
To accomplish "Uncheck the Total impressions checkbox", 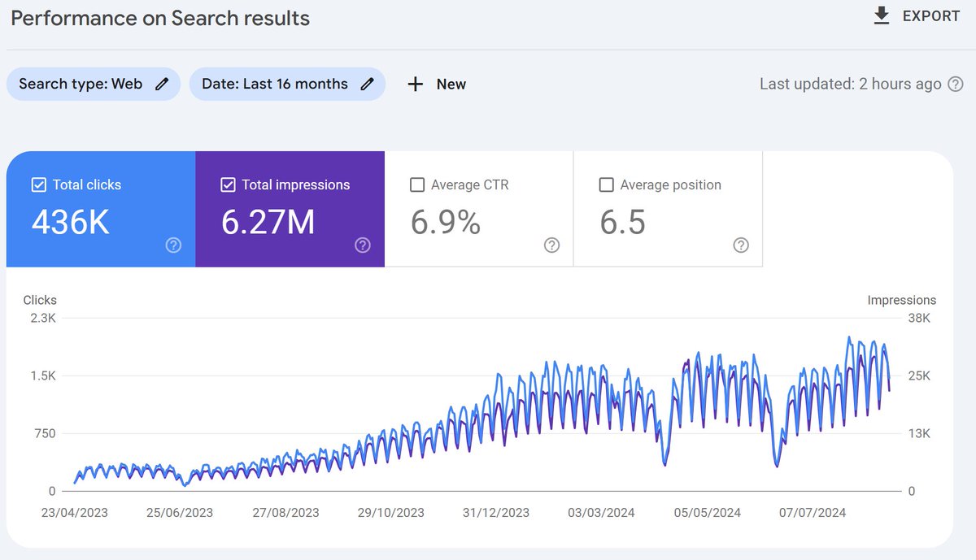I will (228, 185).
